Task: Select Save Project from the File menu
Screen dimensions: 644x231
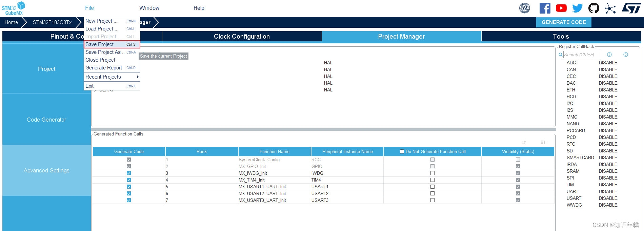Action: [x=112, y=44]
